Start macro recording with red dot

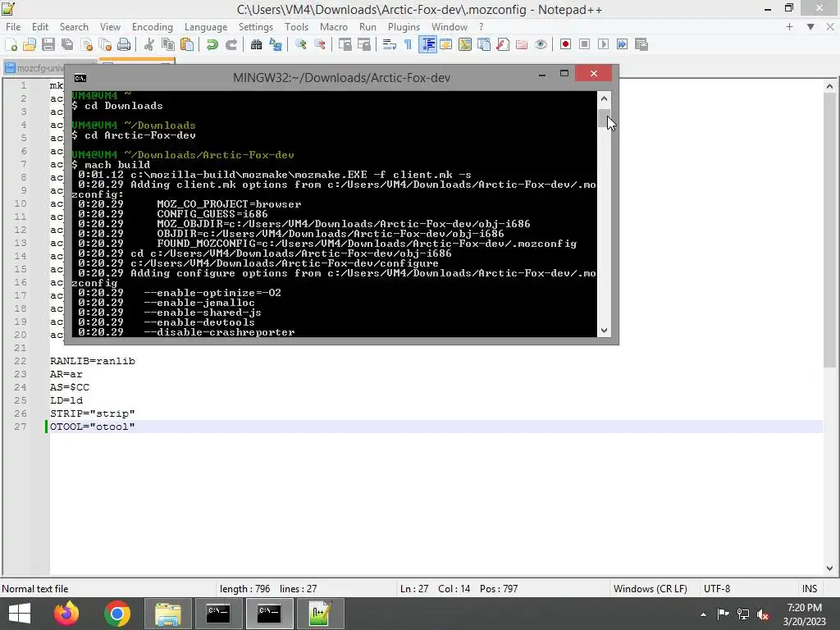click(x=565, y=44)
